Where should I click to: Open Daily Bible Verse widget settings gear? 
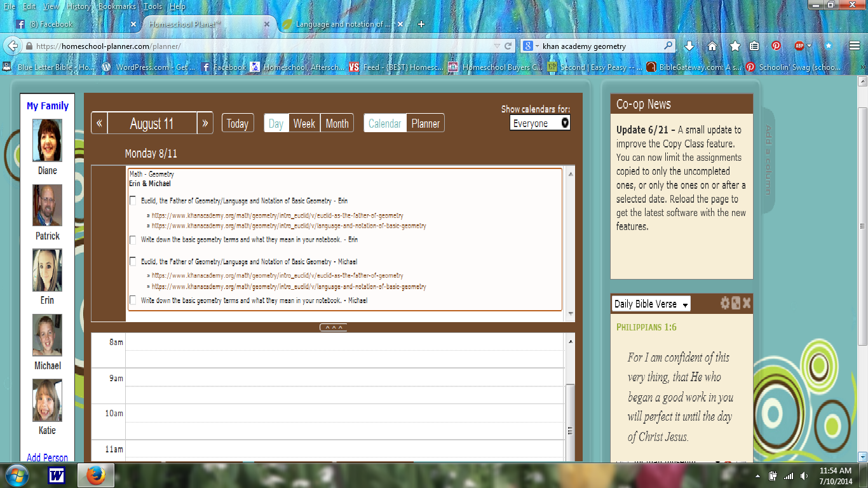(725, 303)
